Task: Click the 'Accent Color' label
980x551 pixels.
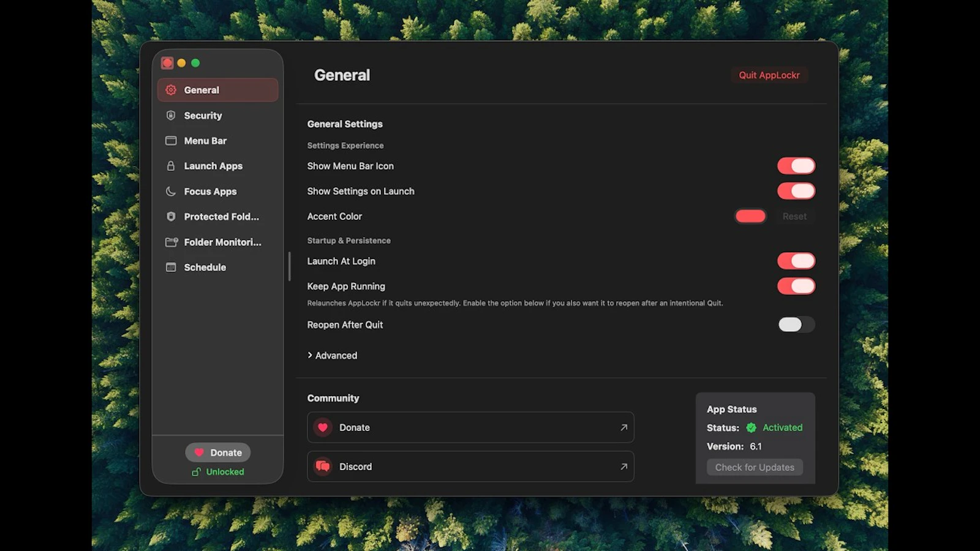Action: pos(334,216)
